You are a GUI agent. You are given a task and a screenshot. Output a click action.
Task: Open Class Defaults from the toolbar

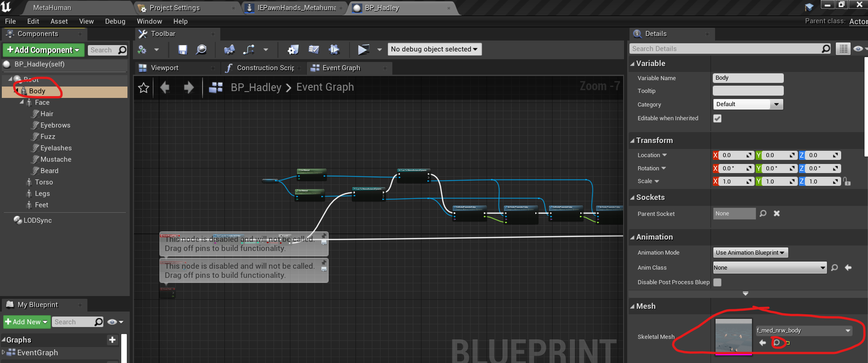[x=314, y=50]
